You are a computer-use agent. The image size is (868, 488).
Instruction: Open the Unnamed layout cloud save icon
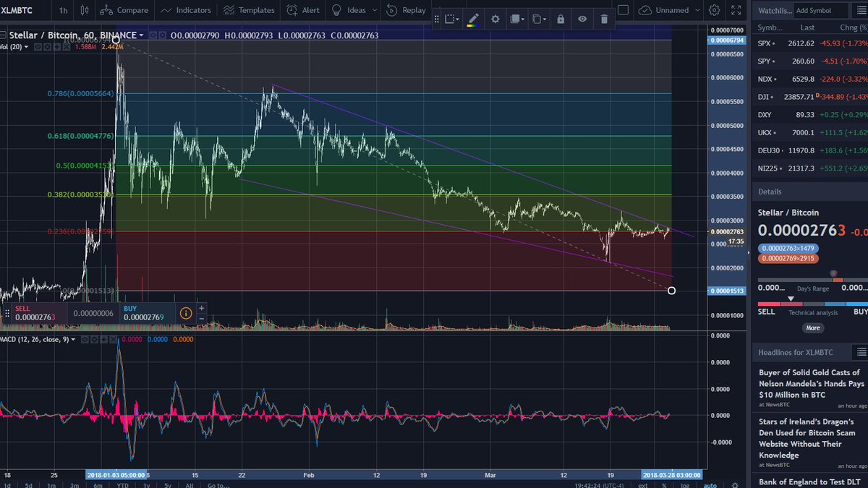645,10
